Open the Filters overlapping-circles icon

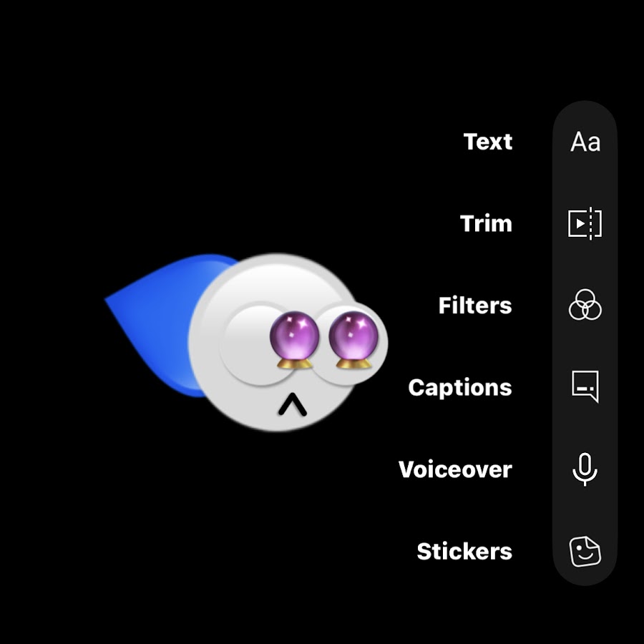click(x=585, y=305)
